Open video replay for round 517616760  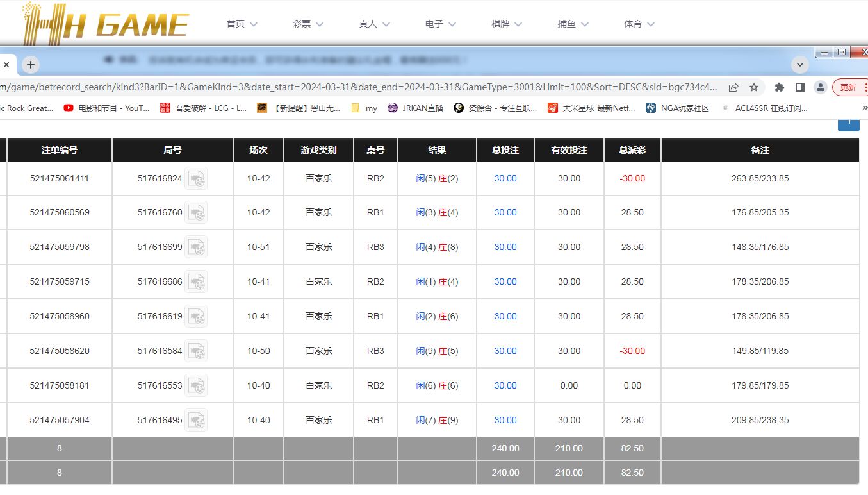click(x=196, y=213)
